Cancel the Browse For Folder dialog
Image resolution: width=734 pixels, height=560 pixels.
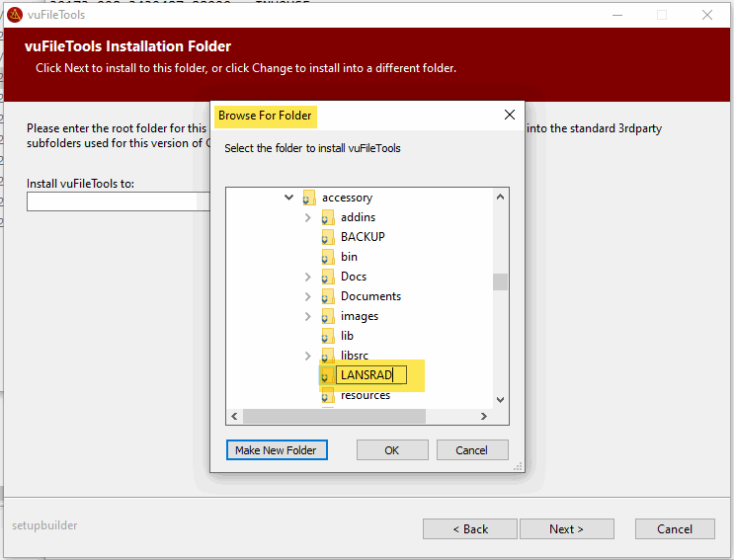click(472, 450)
